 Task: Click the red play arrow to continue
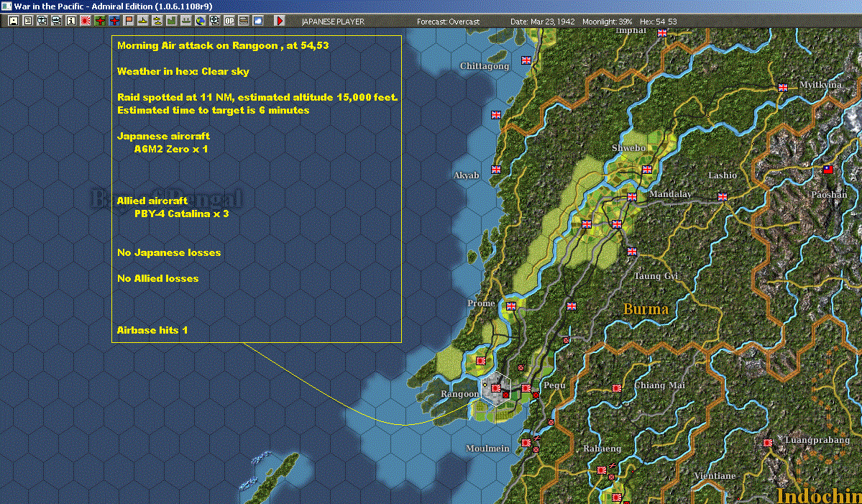pos(279,21)
